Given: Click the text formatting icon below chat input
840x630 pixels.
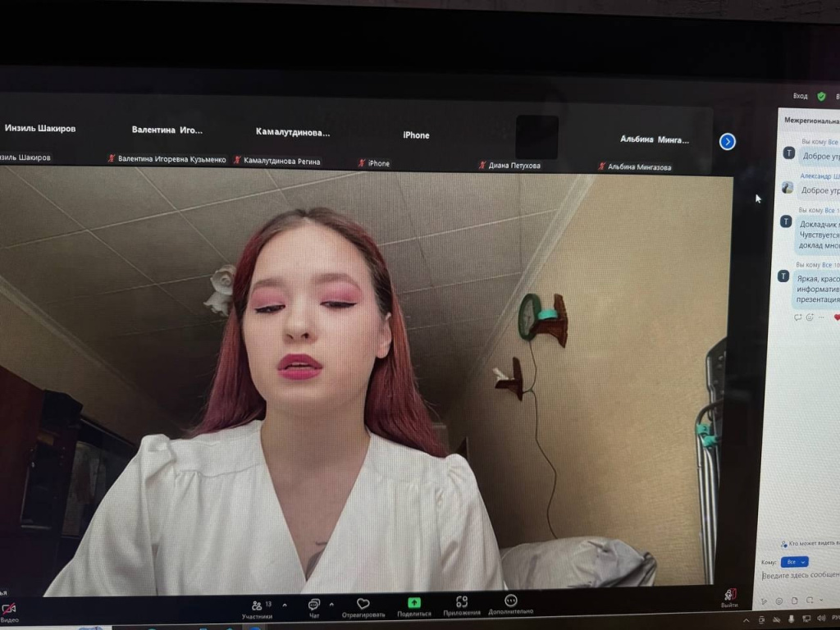Looking at the screenshot, I should pos(765,601).
